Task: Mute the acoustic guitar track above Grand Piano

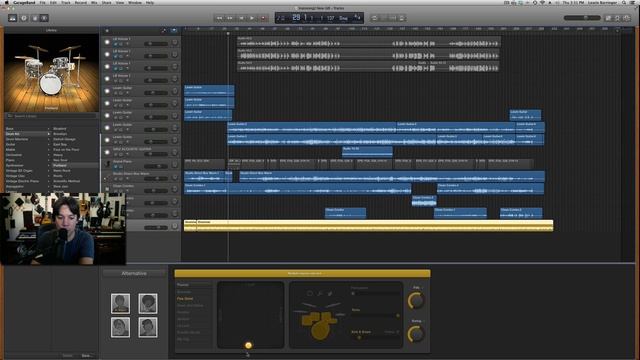Action: 116,154
